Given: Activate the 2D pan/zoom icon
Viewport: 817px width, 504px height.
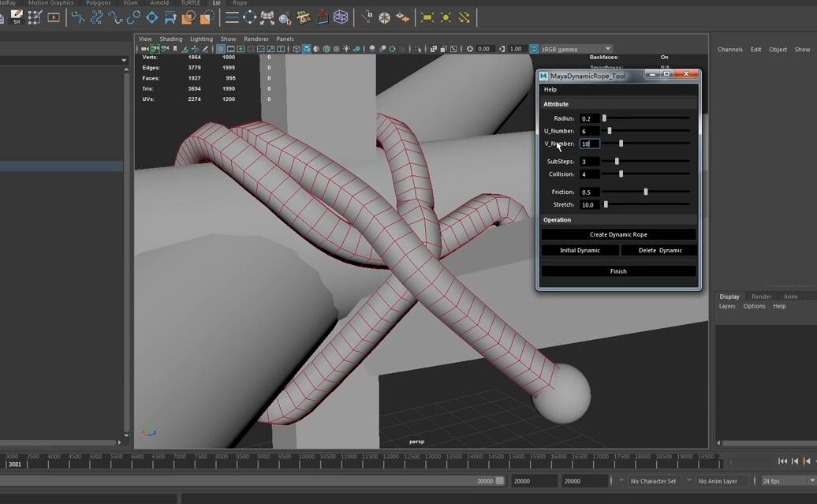Looking at the screenshot, I should pyautogui.click(x=196, y=49).
